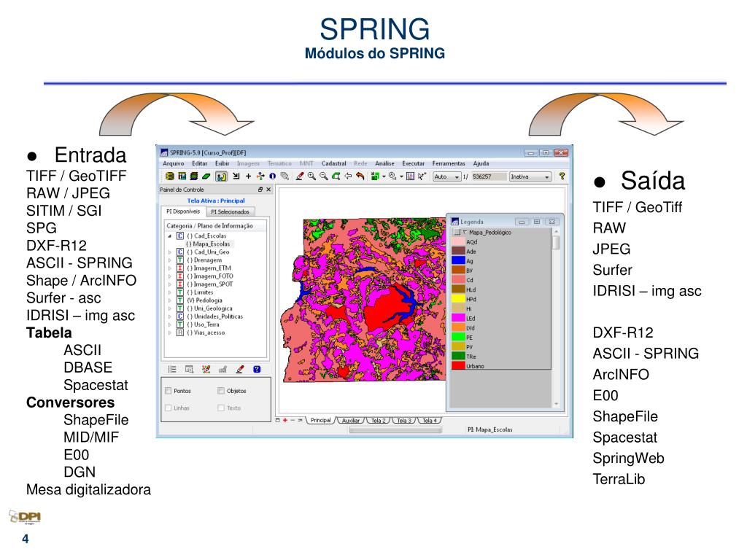Click the white left-arrow previous view icon

point(348,176)
